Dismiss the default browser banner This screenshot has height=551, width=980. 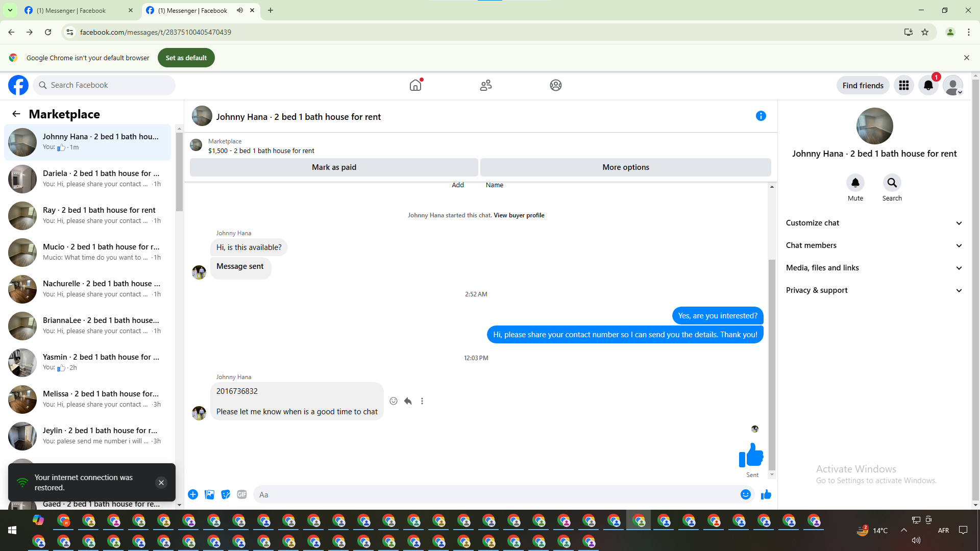[x=967, y=58]
